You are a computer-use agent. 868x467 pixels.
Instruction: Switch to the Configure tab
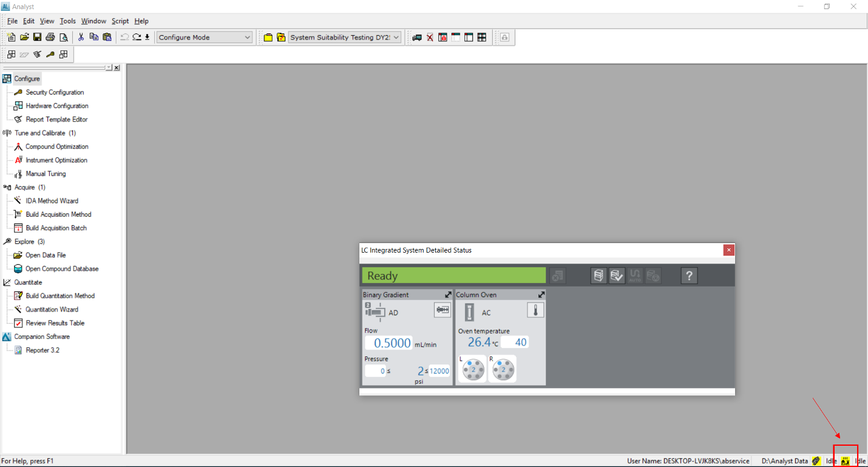tap(25, 78)
